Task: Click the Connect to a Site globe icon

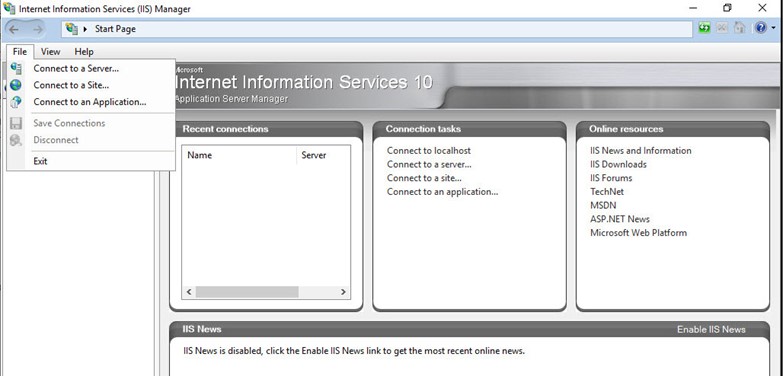Action: tap(16, 85)
